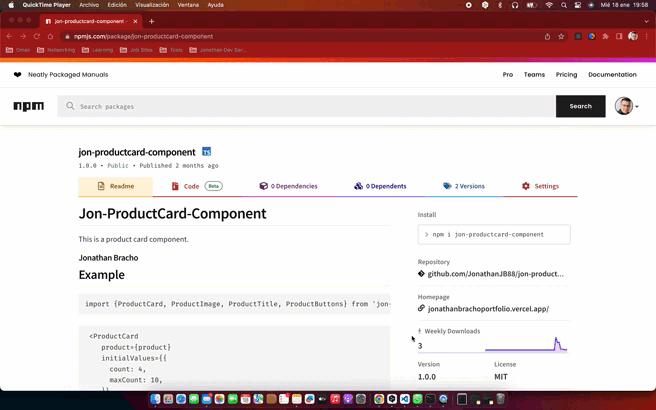This screenshot has height=410, width=656.
Task: Close the jon-productcard-component tab
Action: 135,21
